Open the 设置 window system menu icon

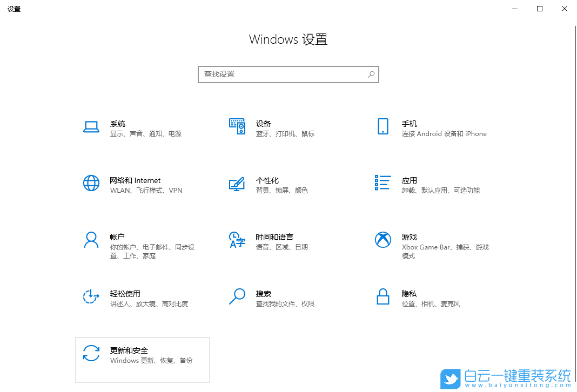click(14, 9)
